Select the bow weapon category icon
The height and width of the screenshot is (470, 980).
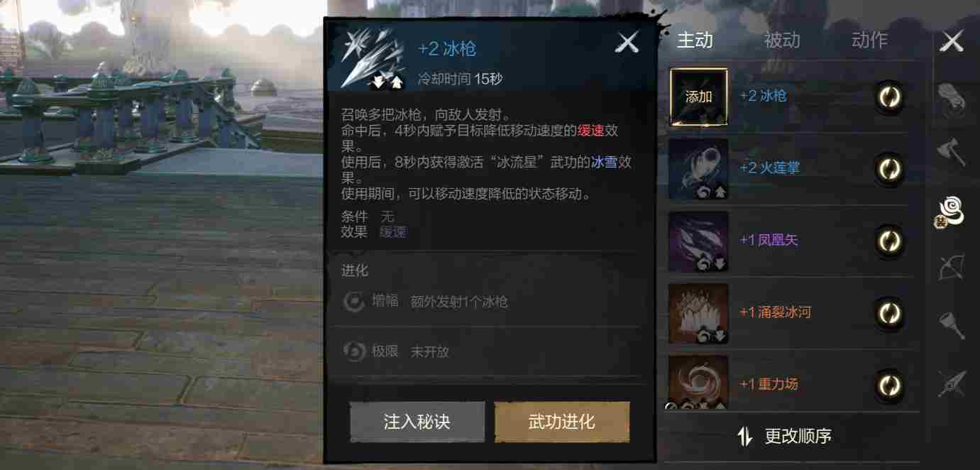click(x=951, y=268)
